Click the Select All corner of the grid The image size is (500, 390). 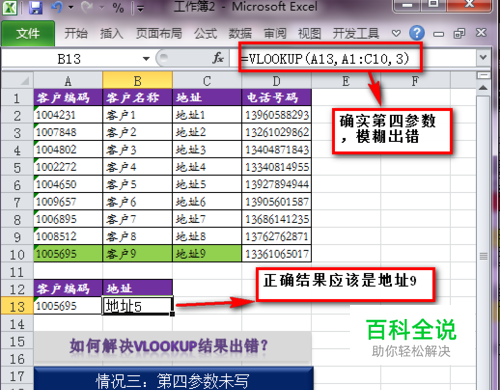tap(18, 81)
